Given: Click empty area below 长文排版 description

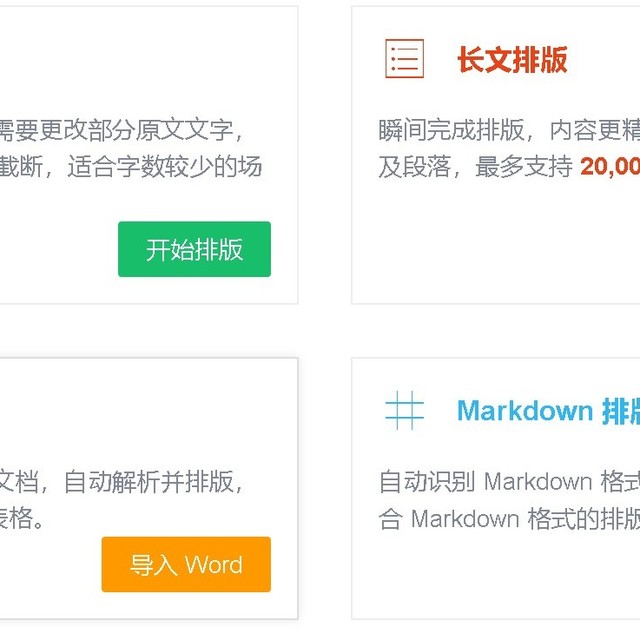Looking at the screenshot, I should [x=496, y=245].
